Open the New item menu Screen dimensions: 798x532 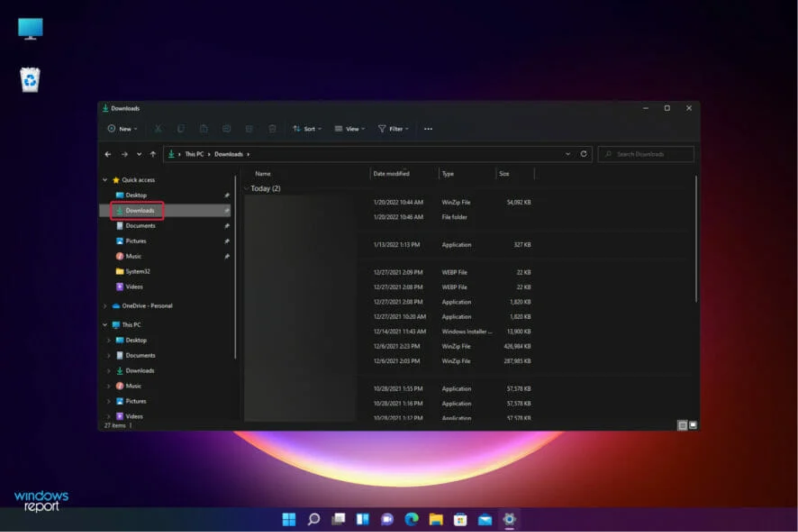(x=122, y=129)
